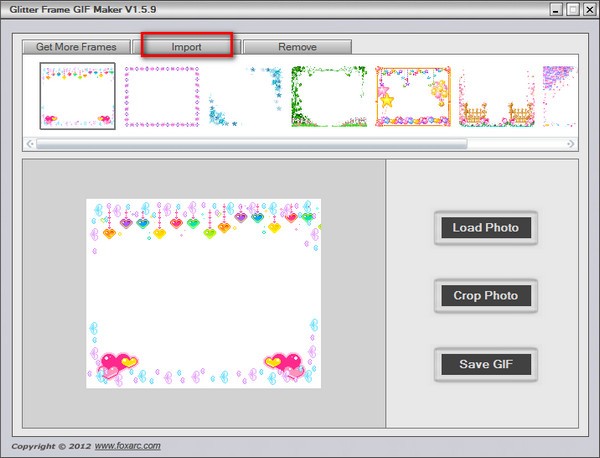Click the Get More Frames button

pos(77,47)
